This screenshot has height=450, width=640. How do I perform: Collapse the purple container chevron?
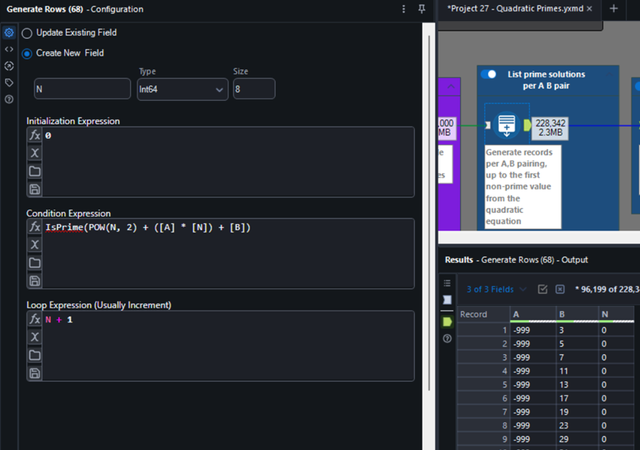point(451,87)
